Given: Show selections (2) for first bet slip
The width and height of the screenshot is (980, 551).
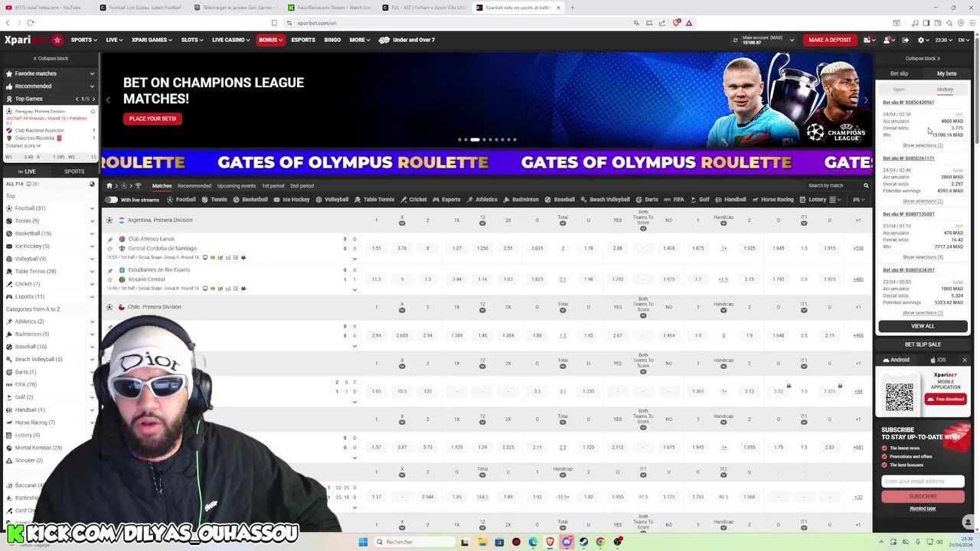Looking at the screenshot, I should (923, 145).
